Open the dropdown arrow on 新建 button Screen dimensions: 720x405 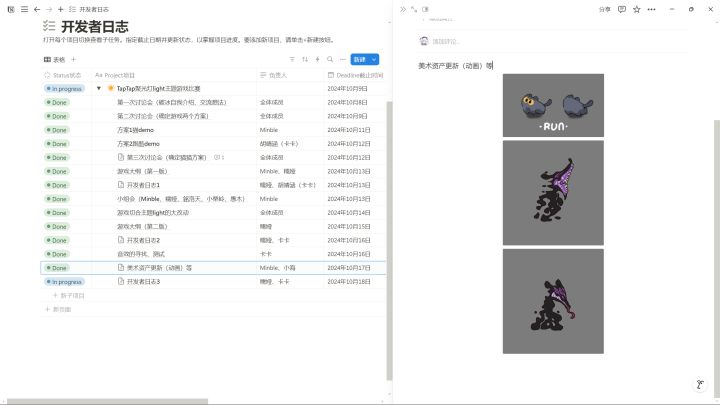click(374, 59)
